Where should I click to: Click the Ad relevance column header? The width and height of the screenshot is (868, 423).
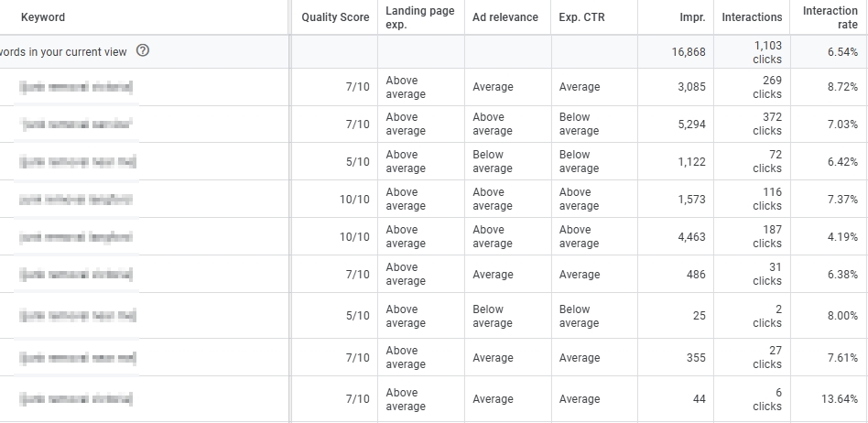click(x=505, y=17)
